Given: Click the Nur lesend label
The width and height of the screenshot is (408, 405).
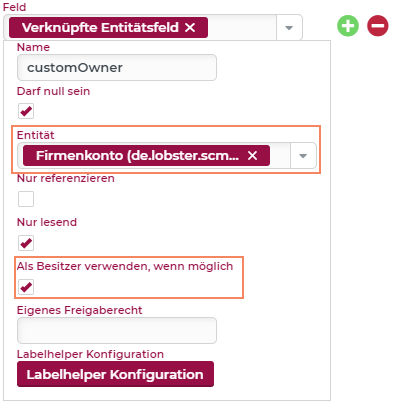Looking at the screenshot, I should [47, 222].
